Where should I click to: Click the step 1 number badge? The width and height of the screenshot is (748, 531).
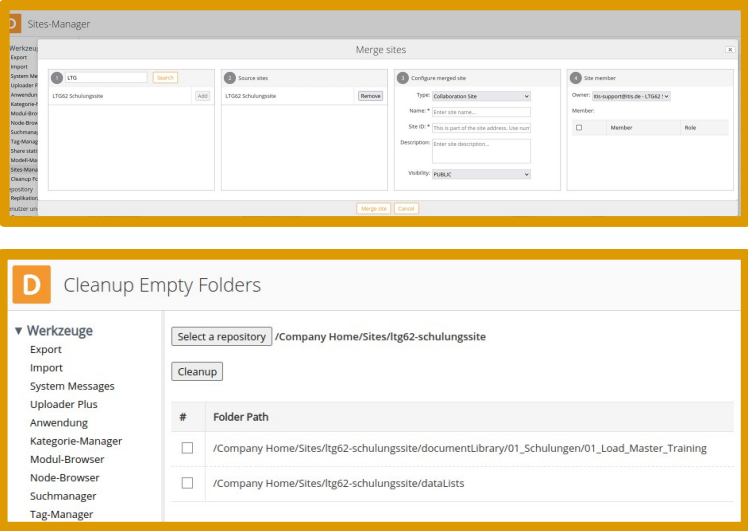click(x=57, y=78)
